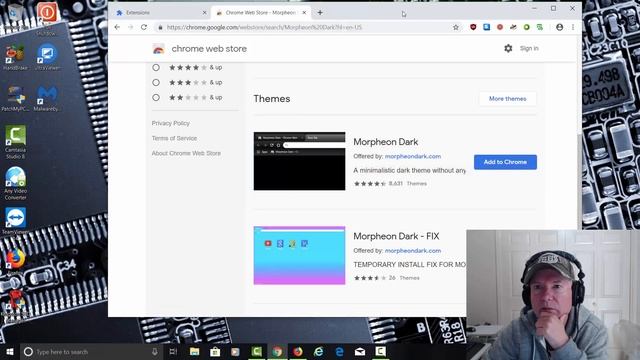Click the blue square extension icon

[487, 27]
